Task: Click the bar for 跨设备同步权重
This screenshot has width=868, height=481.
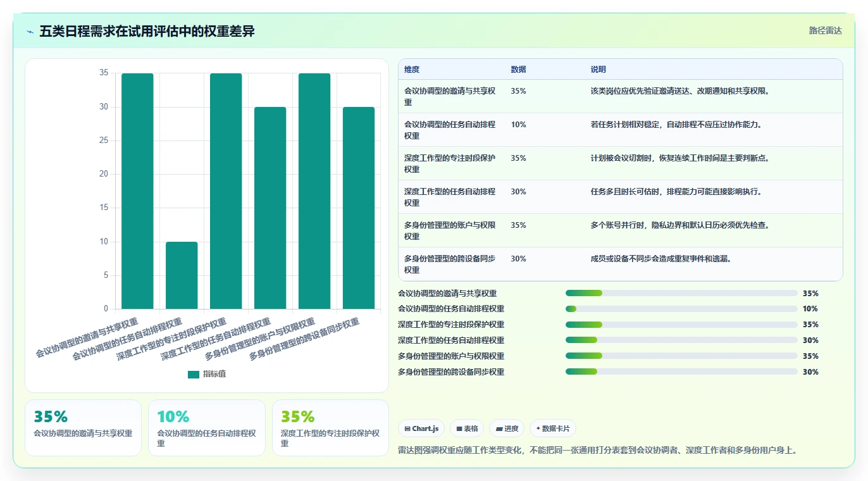Action: [359, 208]
